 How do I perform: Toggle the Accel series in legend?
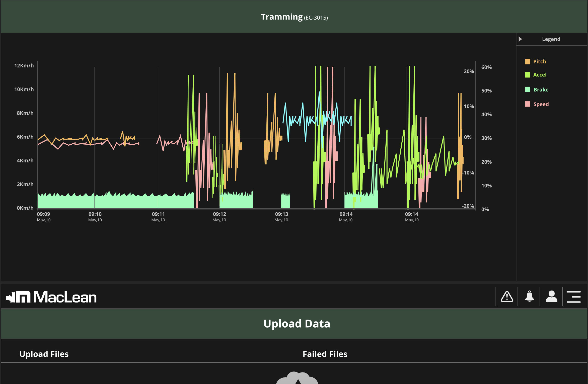tap(540, 75)
